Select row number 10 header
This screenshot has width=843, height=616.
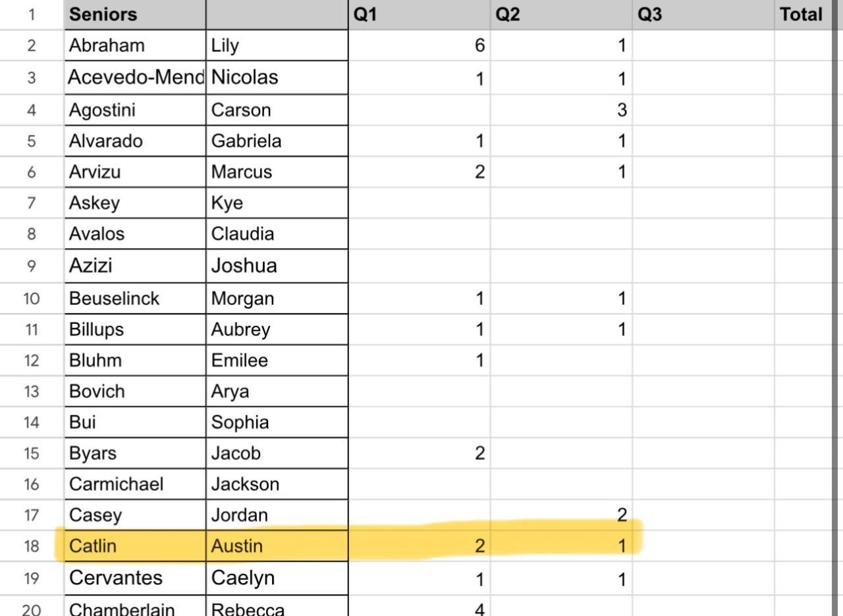[31, 299]
